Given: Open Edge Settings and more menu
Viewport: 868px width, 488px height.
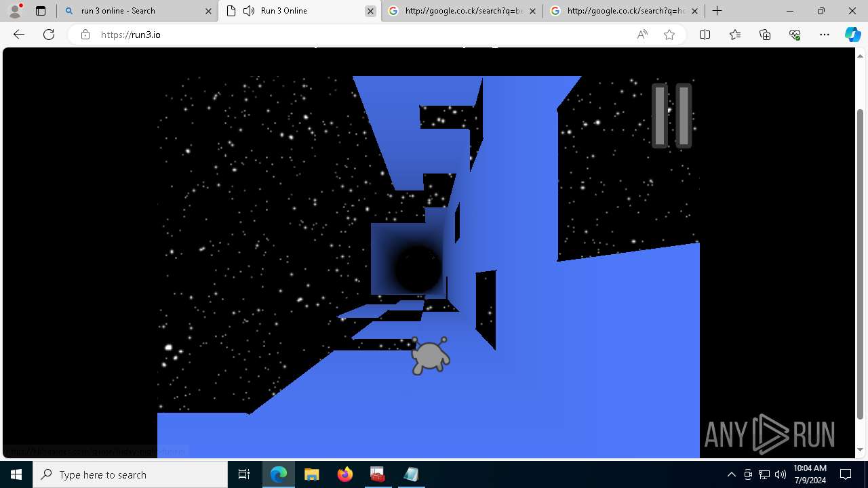Looking at the screenshot, I should 825,35.
